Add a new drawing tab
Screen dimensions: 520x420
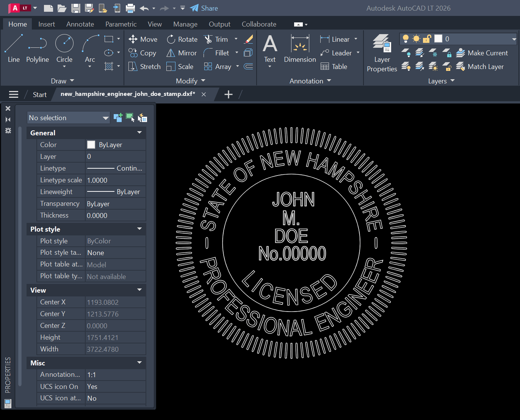click(228, 94)
